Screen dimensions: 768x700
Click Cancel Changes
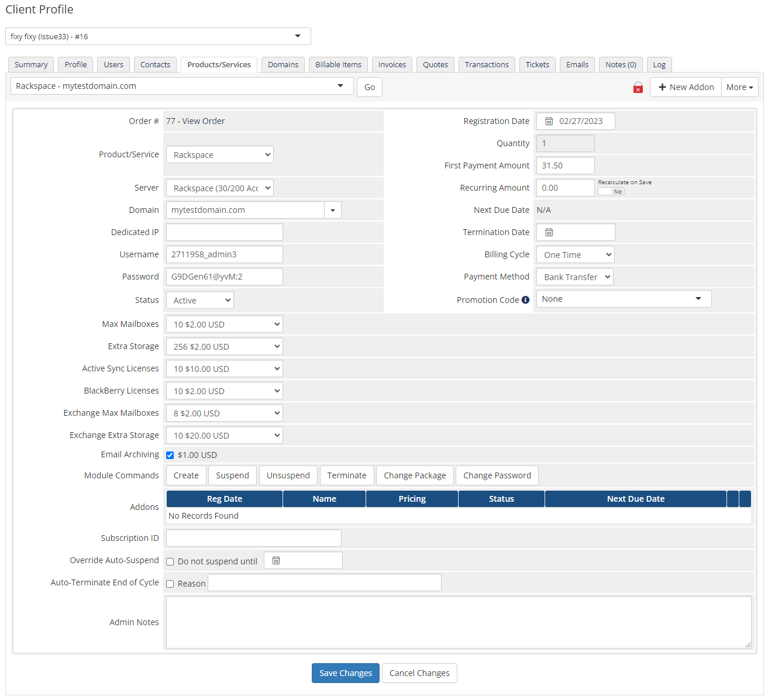[419, 673]
